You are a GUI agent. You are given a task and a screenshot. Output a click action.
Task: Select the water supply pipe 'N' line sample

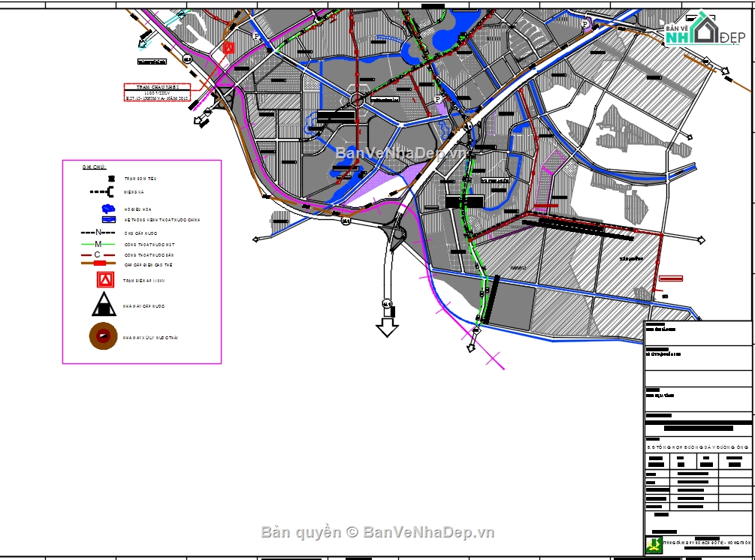[x=98, y=233]
